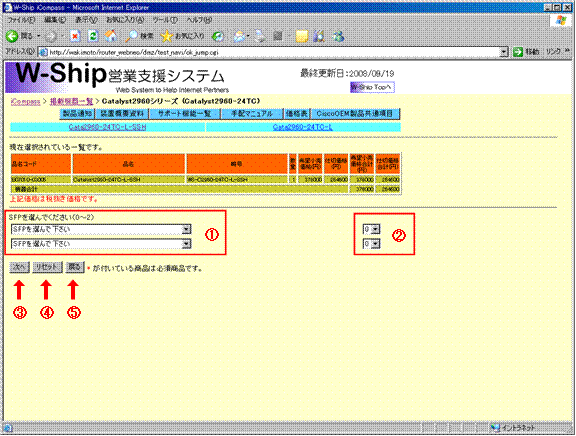Open the Messenger people icon

[x=338, y=36]
